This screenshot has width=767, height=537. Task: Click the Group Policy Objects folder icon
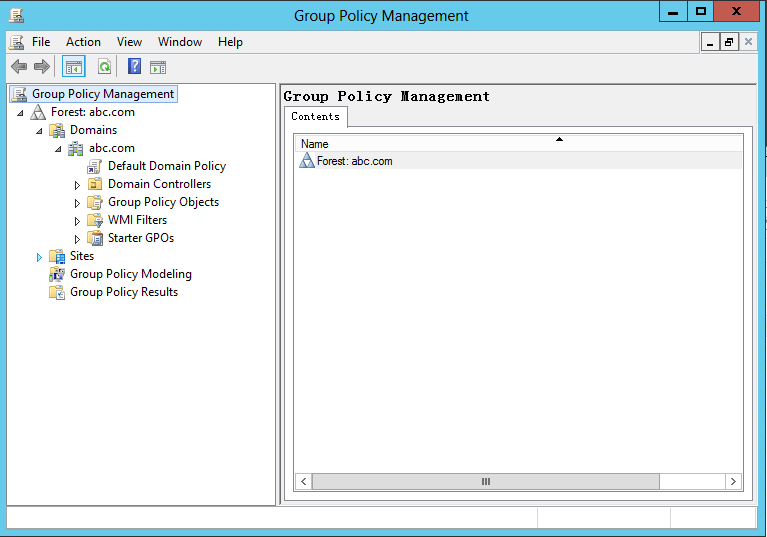(x=94, y=202)
